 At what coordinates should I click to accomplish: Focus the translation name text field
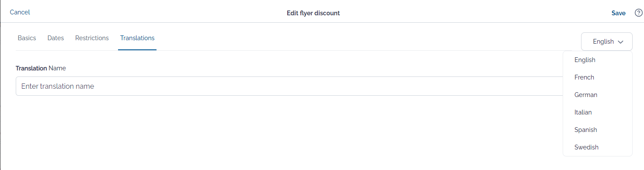289,86
